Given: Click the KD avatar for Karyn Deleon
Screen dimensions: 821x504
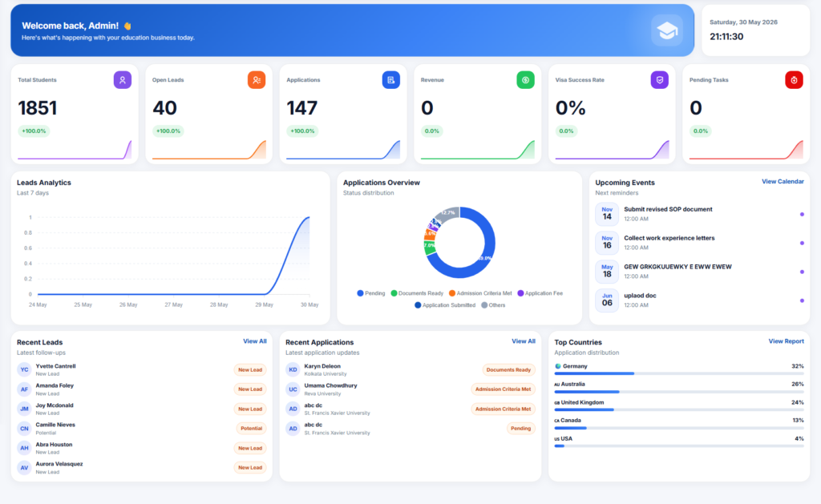Looking at the screenshot, I should [293, 369].
